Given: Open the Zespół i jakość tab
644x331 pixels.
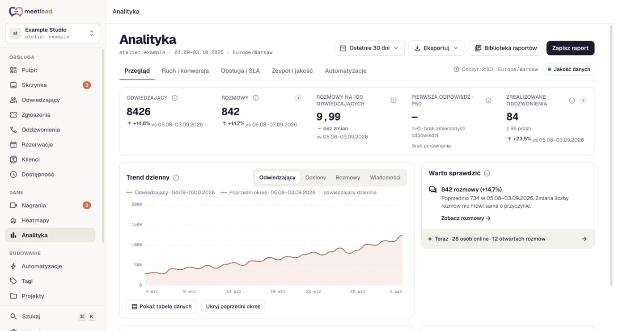Looking at the screenshot, I should [292, 71].
